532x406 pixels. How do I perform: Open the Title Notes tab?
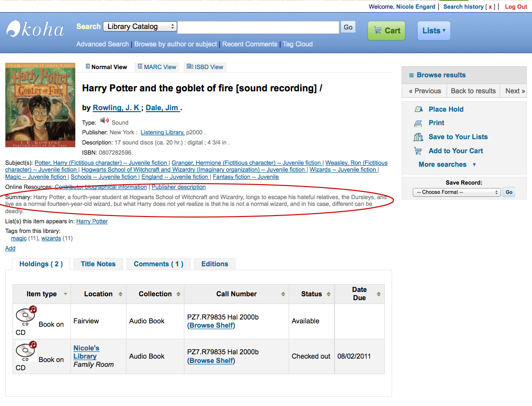point(98,264)
